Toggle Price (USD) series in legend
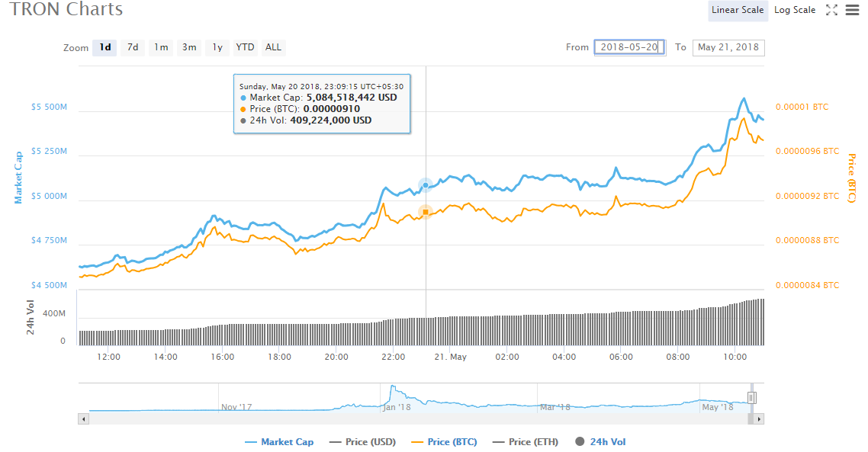This screenshot has width=868, height=452. click(362, 442)
